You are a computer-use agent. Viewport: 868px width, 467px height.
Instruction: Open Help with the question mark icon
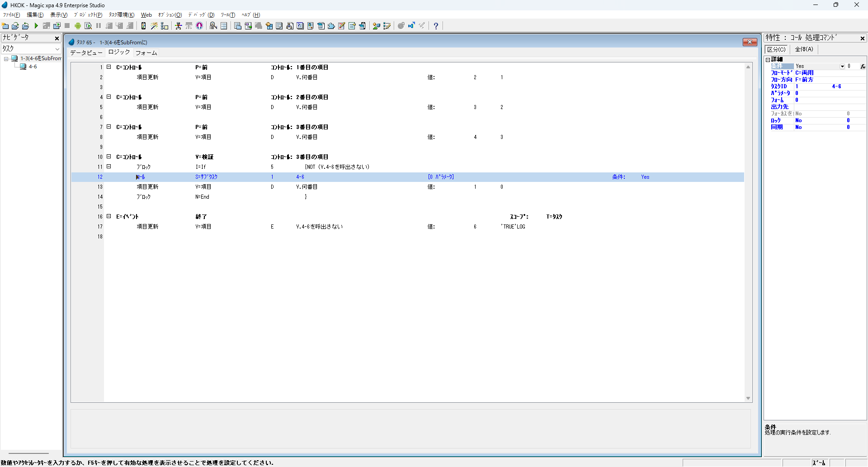click(436, 26)
